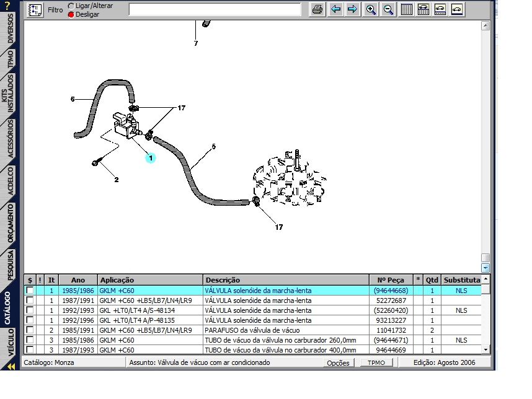Click 1992/1996 year cell
Image resolution: width=532 pixels, height=399 pixels.
point(78,320)
